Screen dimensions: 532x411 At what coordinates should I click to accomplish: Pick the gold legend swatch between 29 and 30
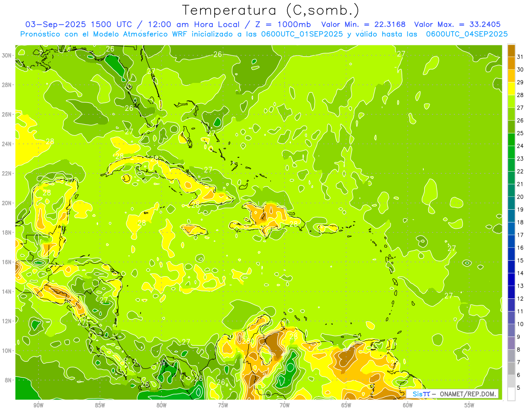click(x=511, y=76)
